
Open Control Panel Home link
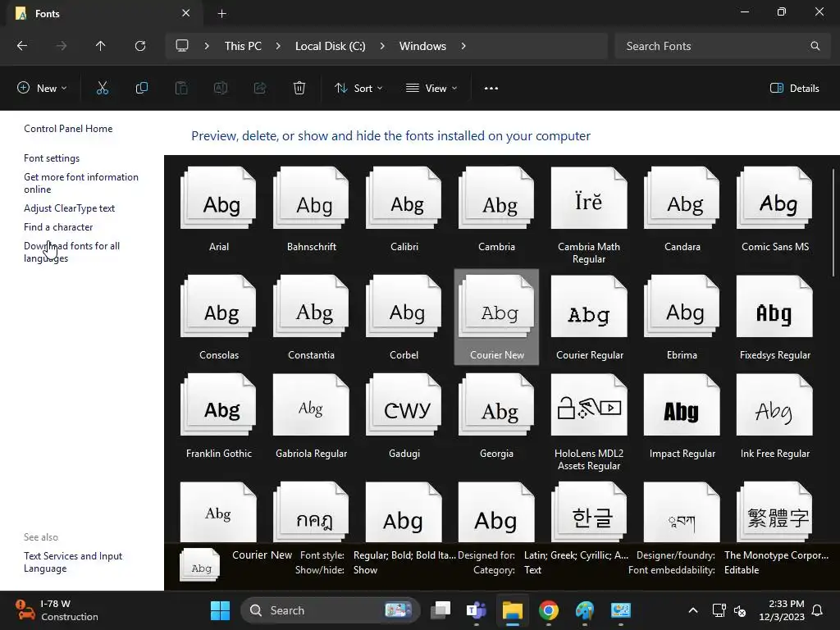pyautogui.click(x=68, y=129)
